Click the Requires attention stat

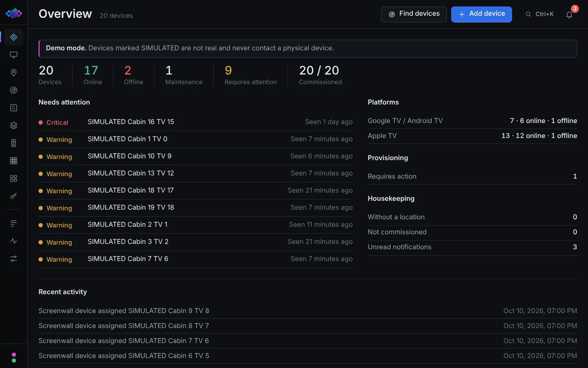(251, 75)
